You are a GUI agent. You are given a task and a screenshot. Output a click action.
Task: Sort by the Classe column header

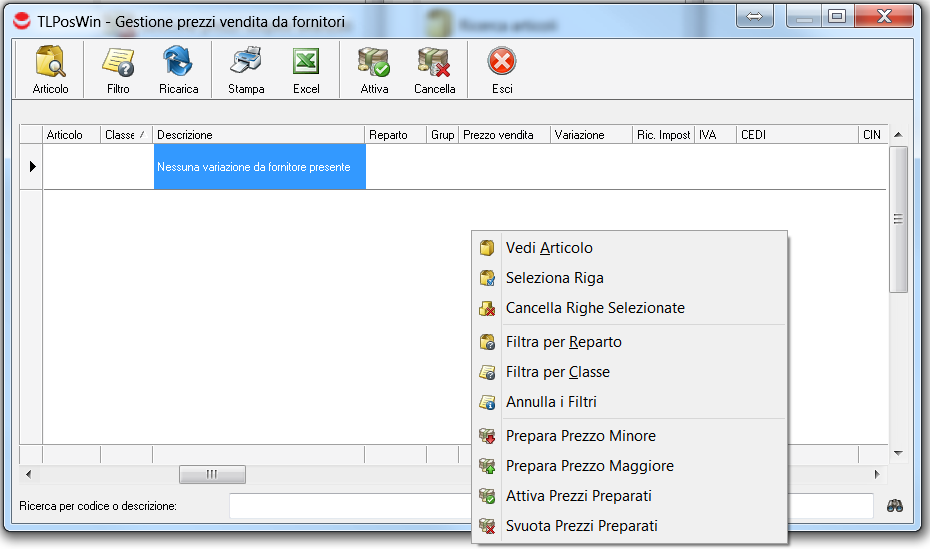126,135
